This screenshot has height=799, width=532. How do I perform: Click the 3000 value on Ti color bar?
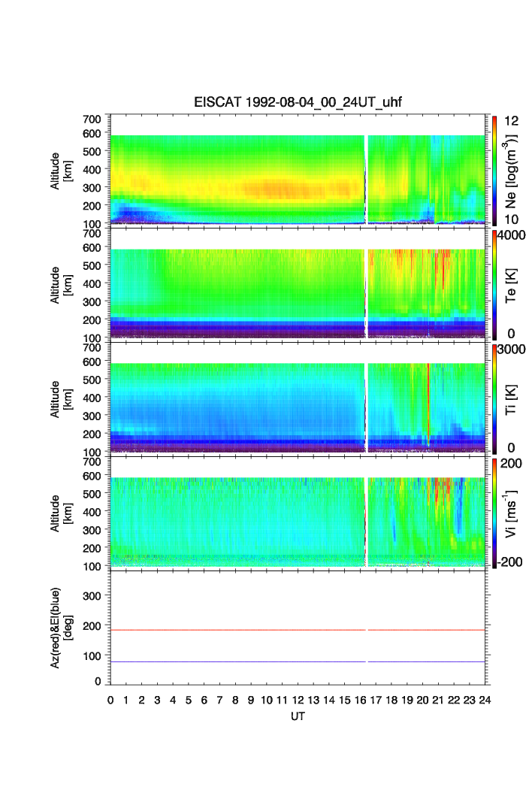point(512,349)
